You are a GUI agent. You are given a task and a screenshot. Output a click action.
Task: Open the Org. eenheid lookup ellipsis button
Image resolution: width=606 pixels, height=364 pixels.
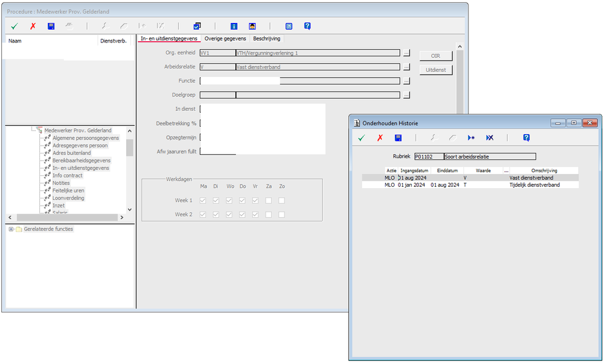click(406, 53)
